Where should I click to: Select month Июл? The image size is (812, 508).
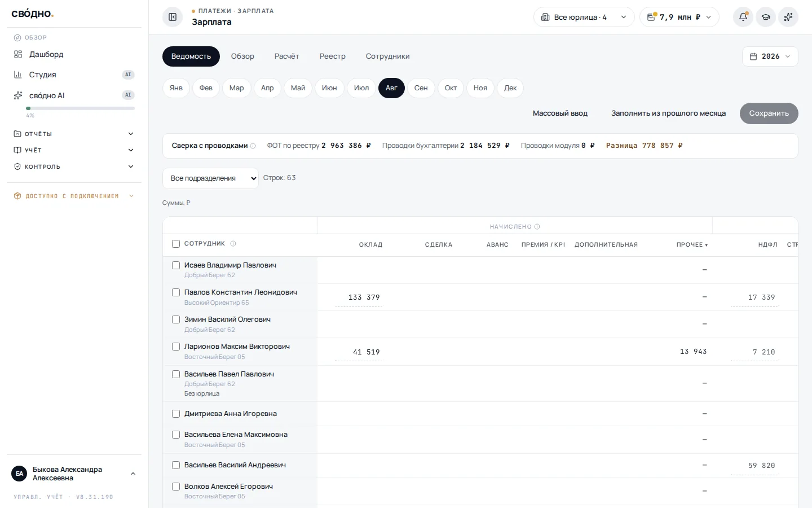coord(361,88)
